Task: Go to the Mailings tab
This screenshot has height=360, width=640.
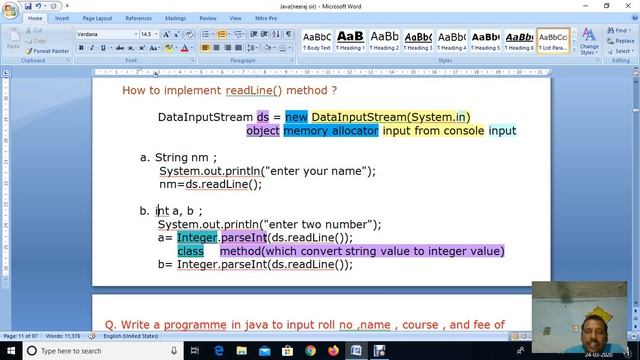Action: (x=176, y=18)
